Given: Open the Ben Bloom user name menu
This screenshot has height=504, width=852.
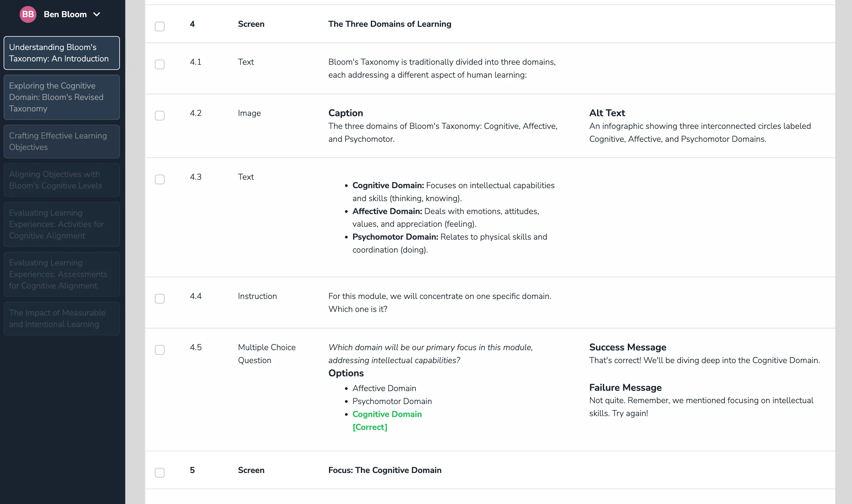Looking at the screenshot, I should point(65,14).
